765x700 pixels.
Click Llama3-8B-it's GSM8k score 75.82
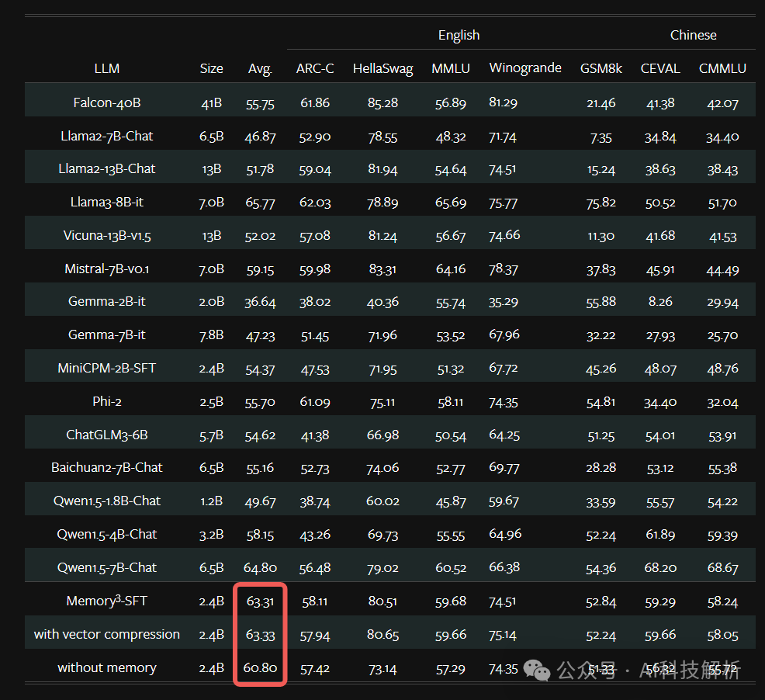point(601,203)
